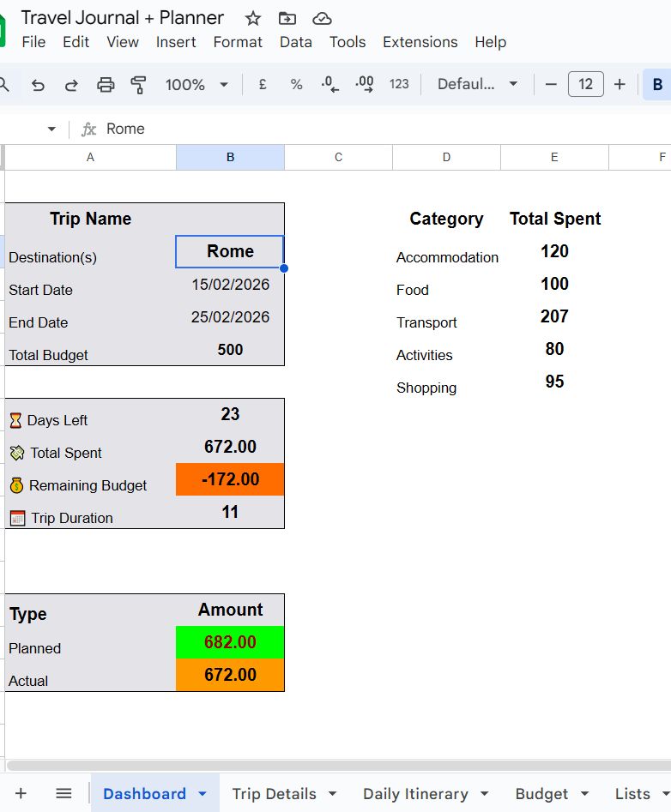Open the all sheets list
671x812 pixels.
click(63, 793)
